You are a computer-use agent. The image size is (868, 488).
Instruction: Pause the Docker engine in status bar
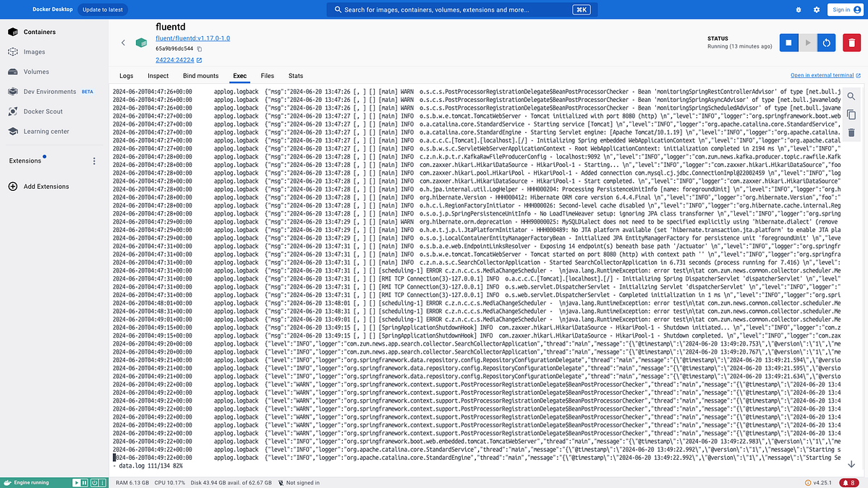tap(85, 482)
